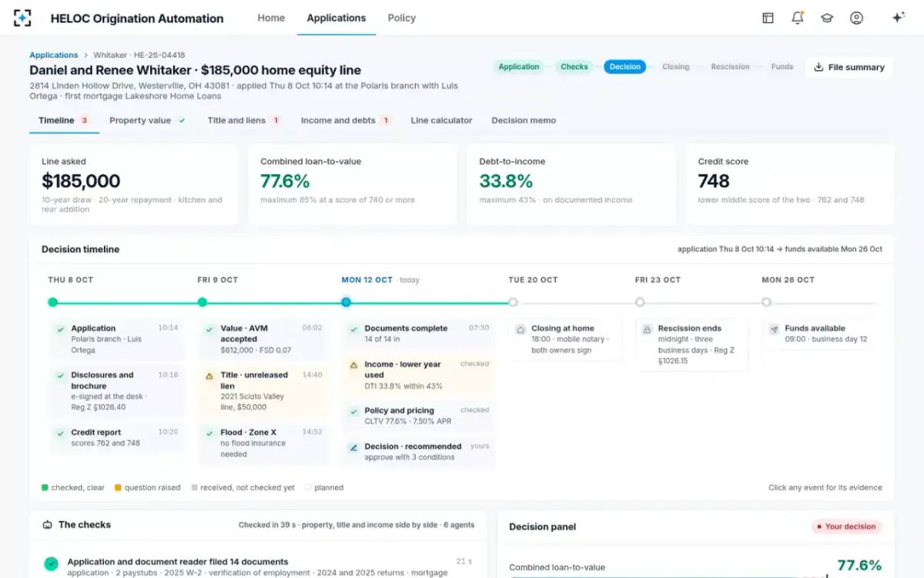Click check icon on Value AVM accepted
The width and height of the screenshot is (924, 578).
[x=209, y=329]
